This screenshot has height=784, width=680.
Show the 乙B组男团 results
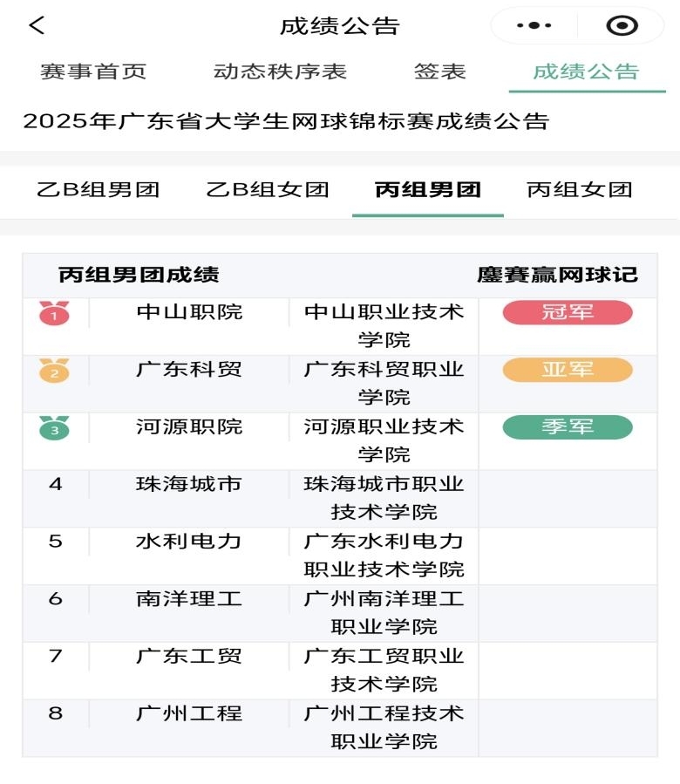[99, 189]
